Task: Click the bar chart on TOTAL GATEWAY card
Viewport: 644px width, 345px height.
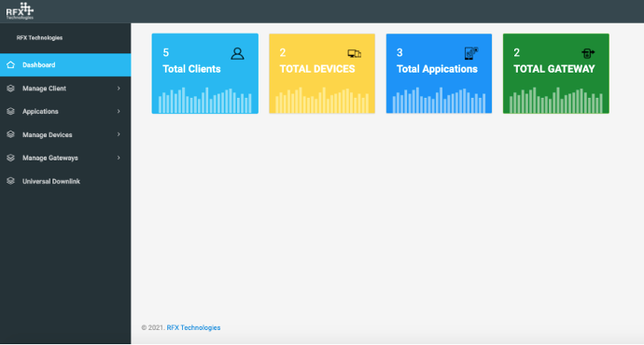Action: tap(556, 100)
